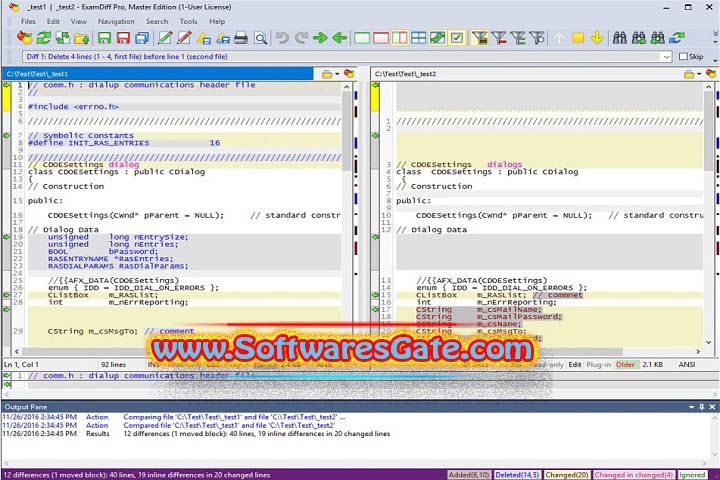Toggle the funnel filter with green bars
The width and height of the screenshot is (720, 480).
point(518,38)
